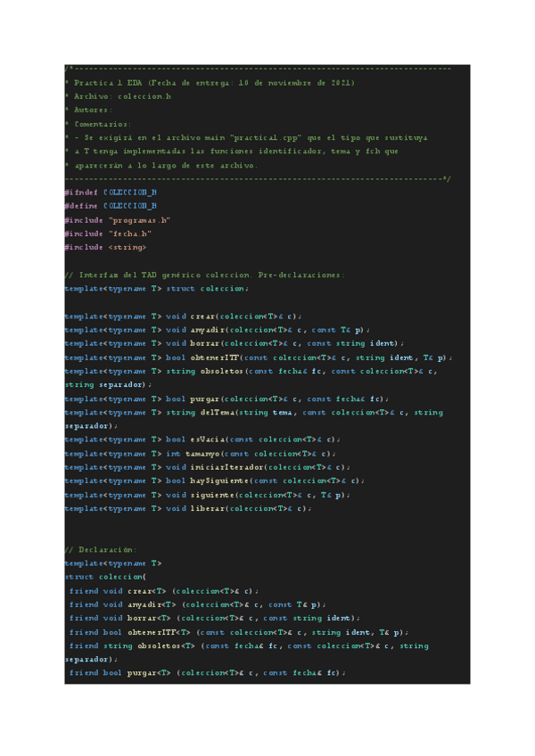Click the template declaration of 'void siguiente'

pos(208,495)
